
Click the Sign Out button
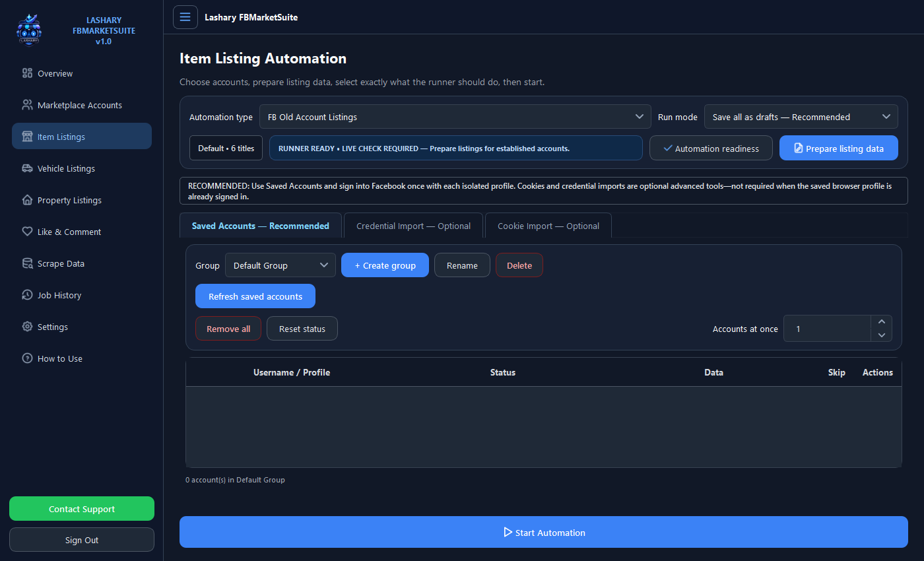[82, 540]
